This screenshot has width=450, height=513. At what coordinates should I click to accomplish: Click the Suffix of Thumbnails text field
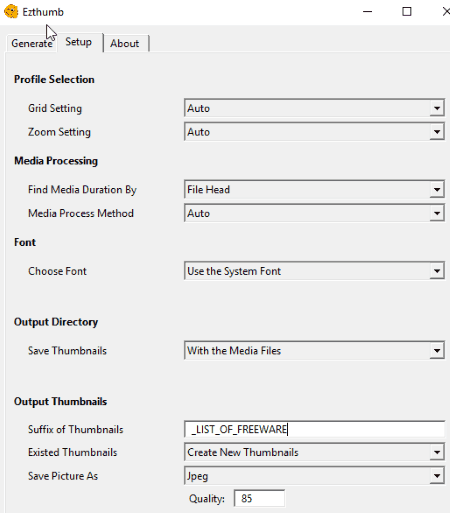[314, 429]
